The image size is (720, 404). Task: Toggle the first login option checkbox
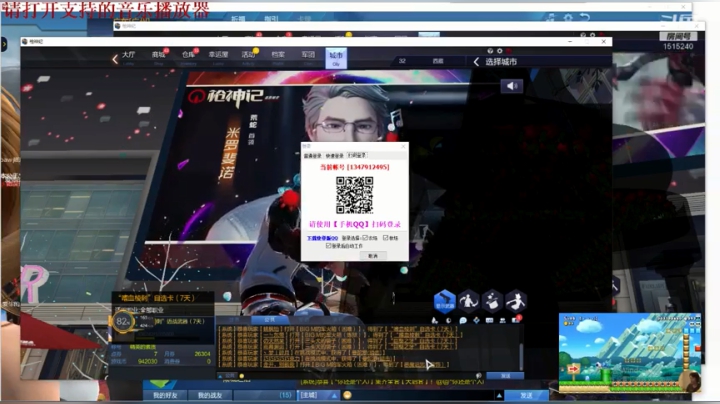pyautogui.click(x=366, y=238)
